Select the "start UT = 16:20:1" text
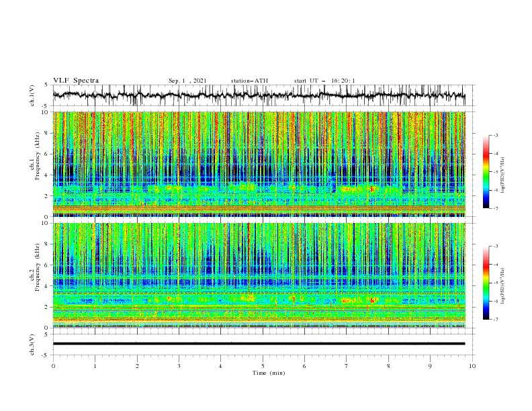Image resolution: width=532 pixels, height=411 pixels. coord(324,81)
